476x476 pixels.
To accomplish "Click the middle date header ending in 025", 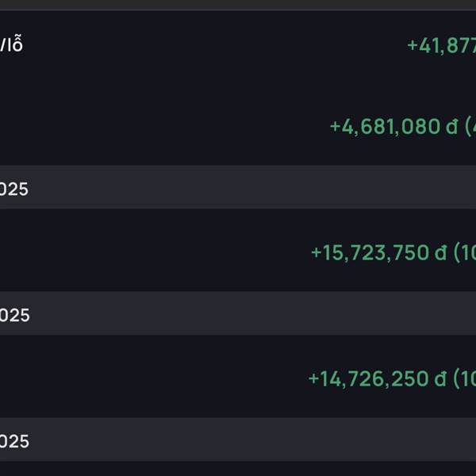I will point(14,315).
